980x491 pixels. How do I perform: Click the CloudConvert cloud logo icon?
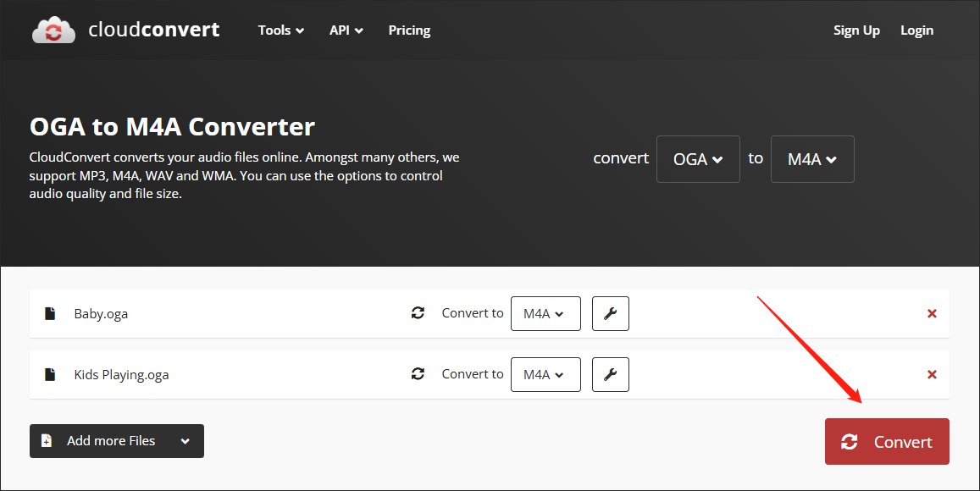(53, 30)
